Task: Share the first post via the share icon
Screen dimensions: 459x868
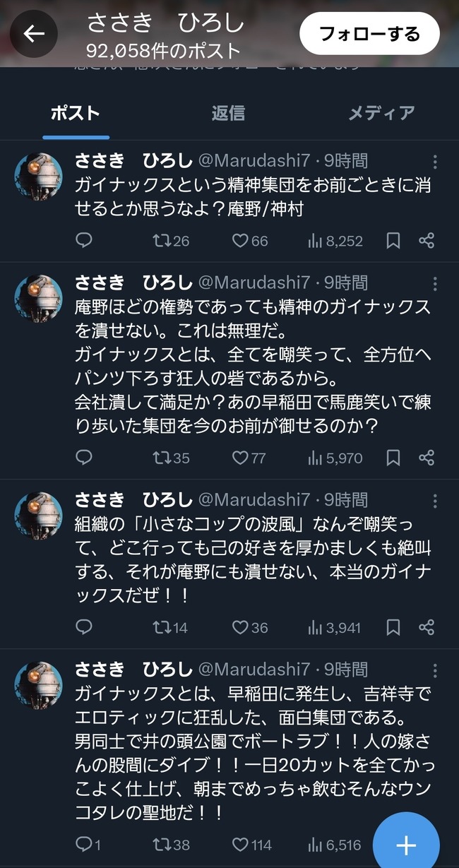Action: pos(427,240)
